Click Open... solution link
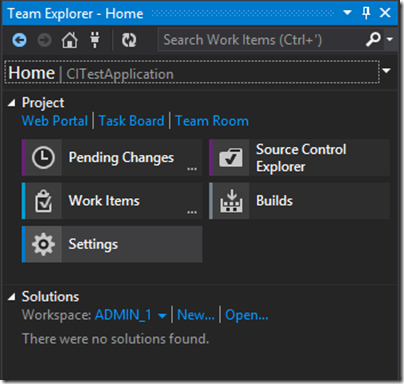404x384 pixels. pyautogui.click(x=247, y=315)
